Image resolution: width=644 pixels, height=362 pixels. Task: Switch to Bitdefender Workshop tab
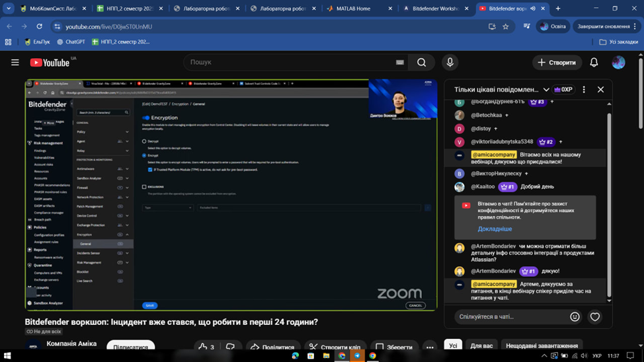435,8
